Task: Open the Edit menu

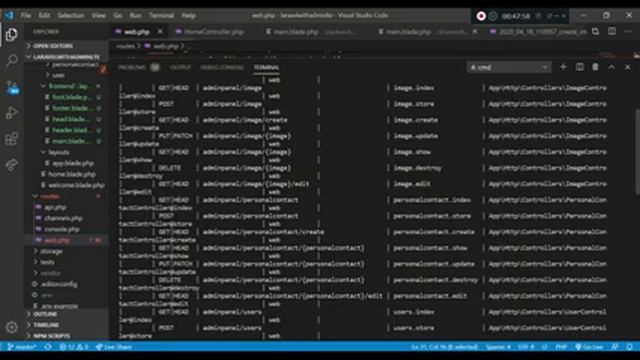Action: point(44,15)
